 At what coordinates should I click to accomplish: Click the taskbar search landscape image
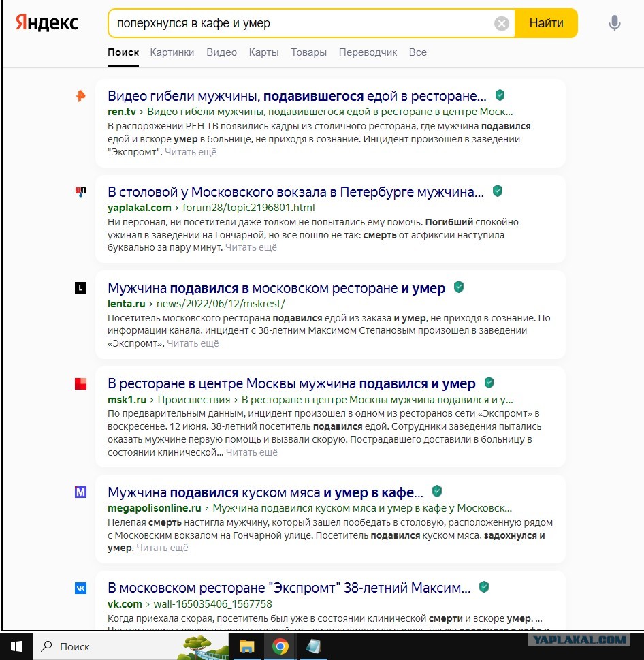pos(203,647)
